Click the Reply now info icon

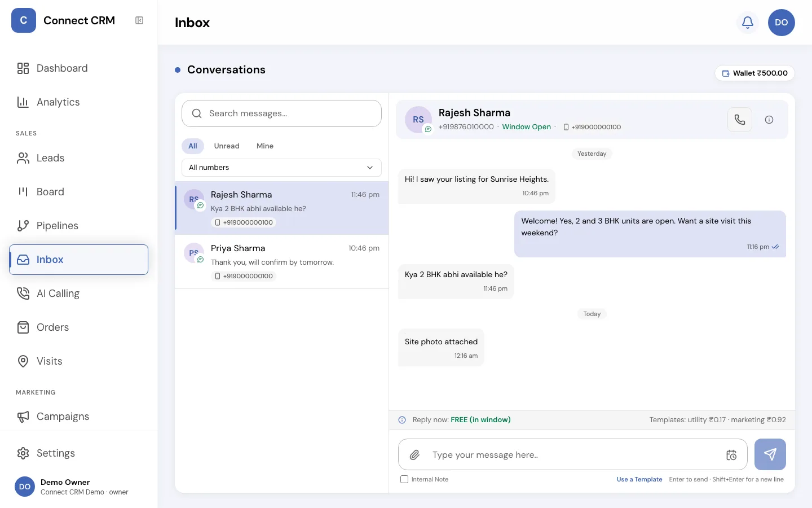402,420
